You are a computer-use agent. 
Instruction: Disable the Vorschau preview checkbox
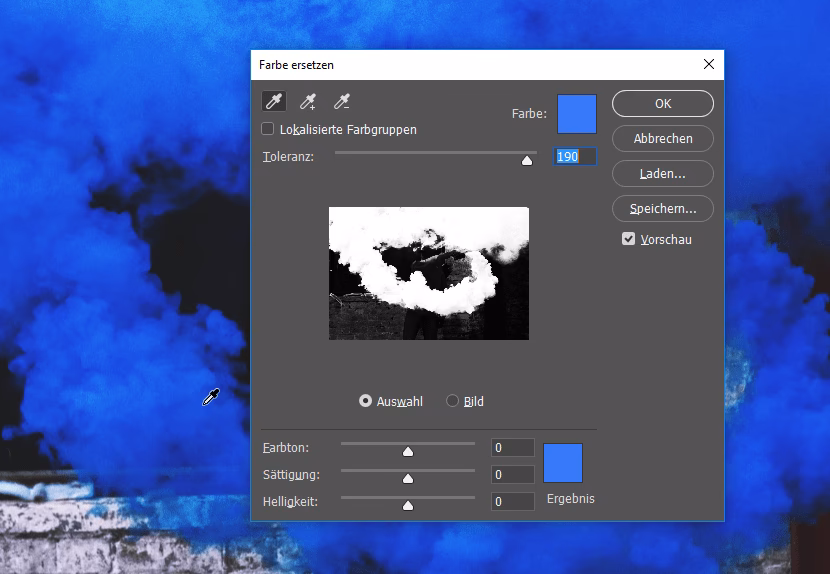pyautogui.click(x=629, y=239)
